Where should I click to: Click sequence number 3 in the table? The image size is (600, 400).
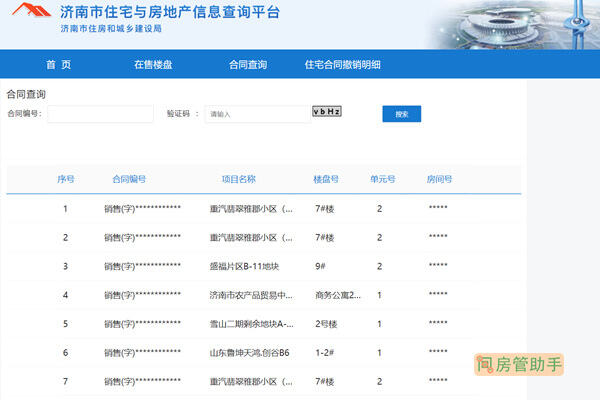coord(65,266)
